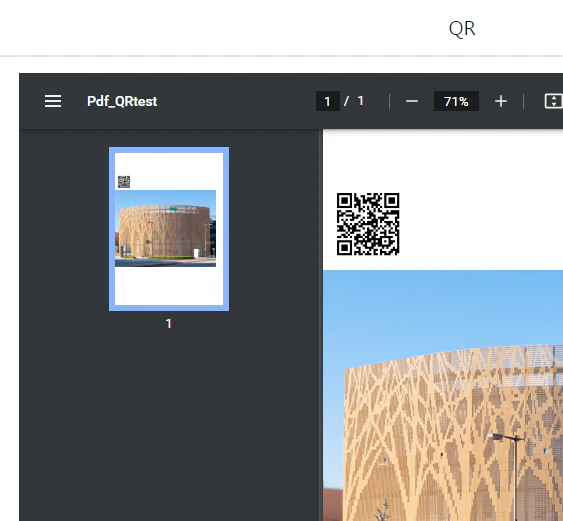Zoom out with the minus icon
The height and width of the screenshot is (521, 563).
(x=411, y=101)
